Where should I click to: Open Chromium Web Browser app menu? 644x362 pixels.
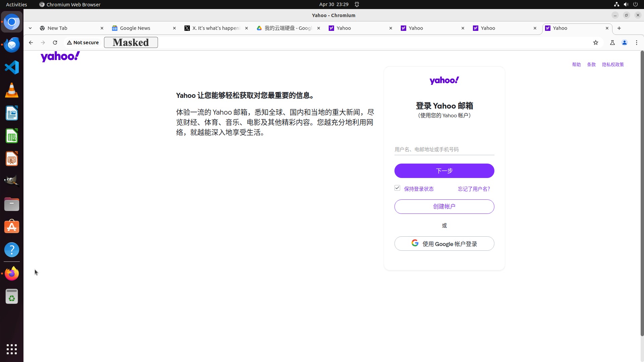tap(70, 4)
